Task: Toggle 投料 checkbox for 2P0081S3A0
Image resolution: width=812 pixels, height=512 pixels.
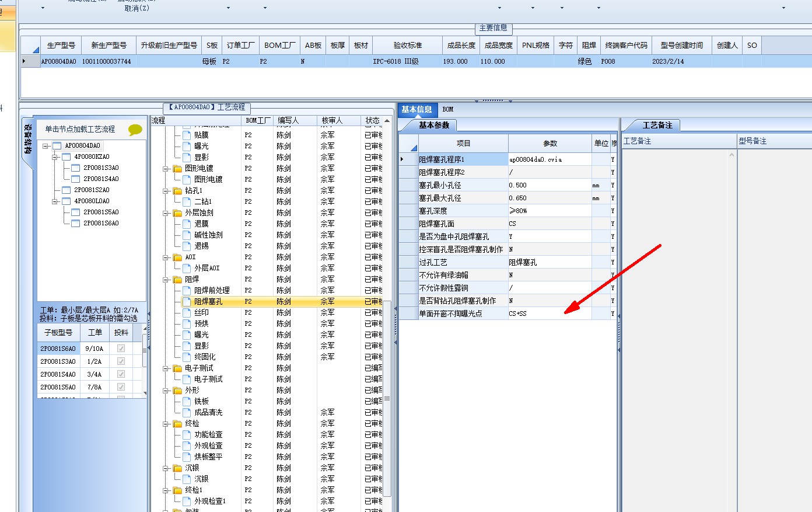Action: pyautogui.click(x=121, y=361)
